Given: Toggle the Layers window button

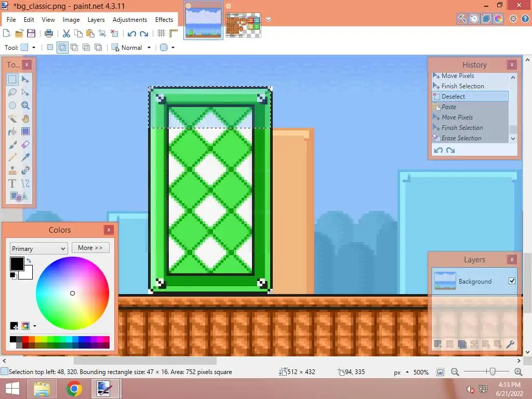Looking at the screenshot, I should tap(486, 19).
